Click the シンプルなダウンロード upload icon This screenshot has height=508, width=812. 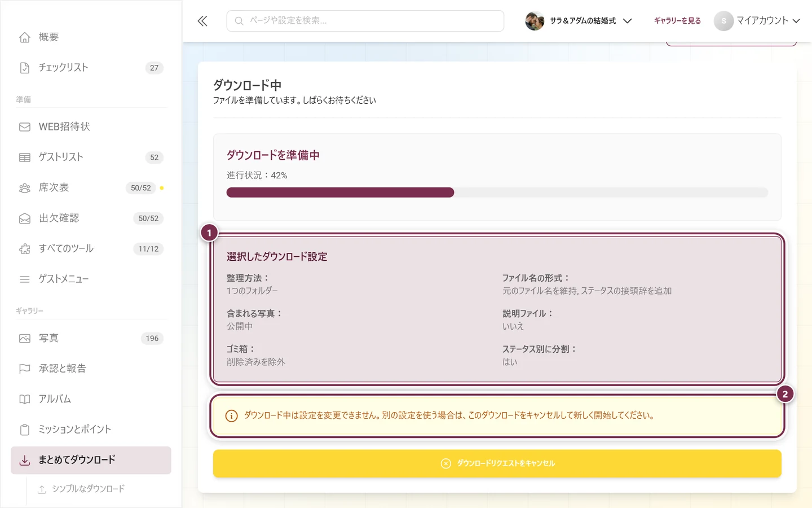tap(42, 489)
